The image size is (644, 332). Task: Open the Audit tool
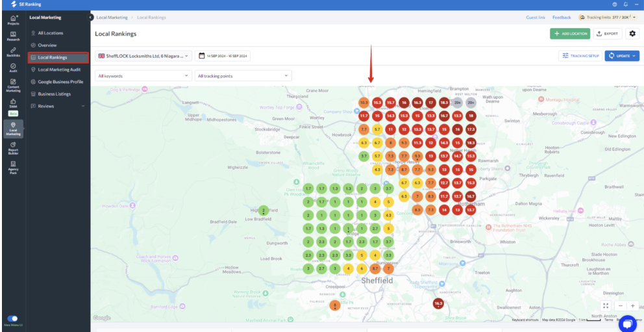tap(13, 68)
